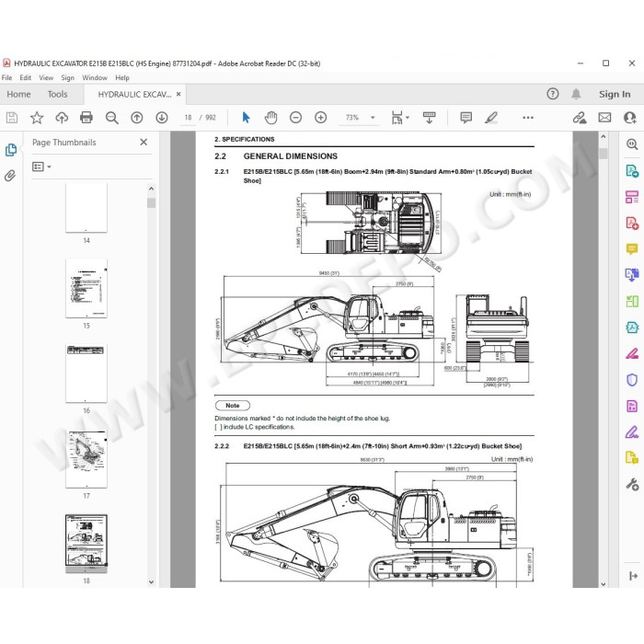
Task: Open the Scan & OCR tool
Action: [632, 301]
